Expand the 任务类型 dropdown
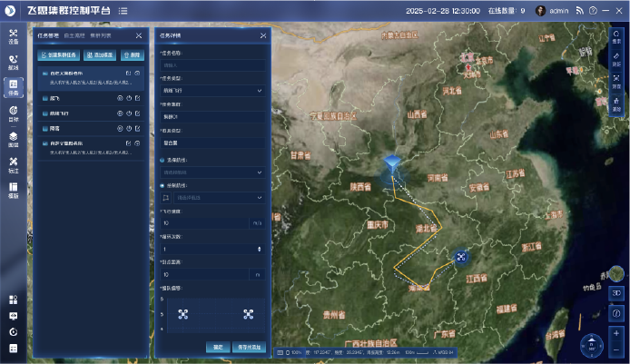 pos(212,91)
